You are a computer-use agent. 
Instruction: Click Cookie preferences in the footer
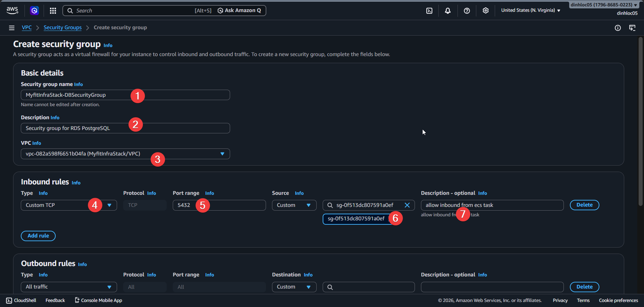(618, 300)
